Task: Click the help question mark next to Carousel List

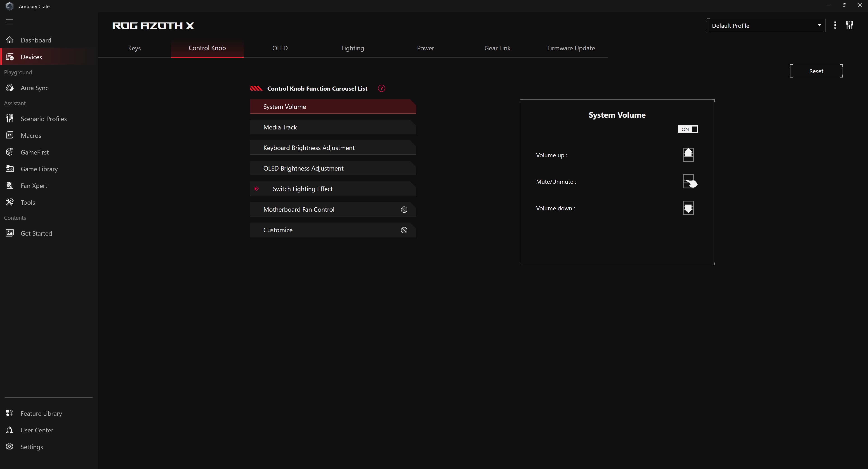Action: coord(381,89)
